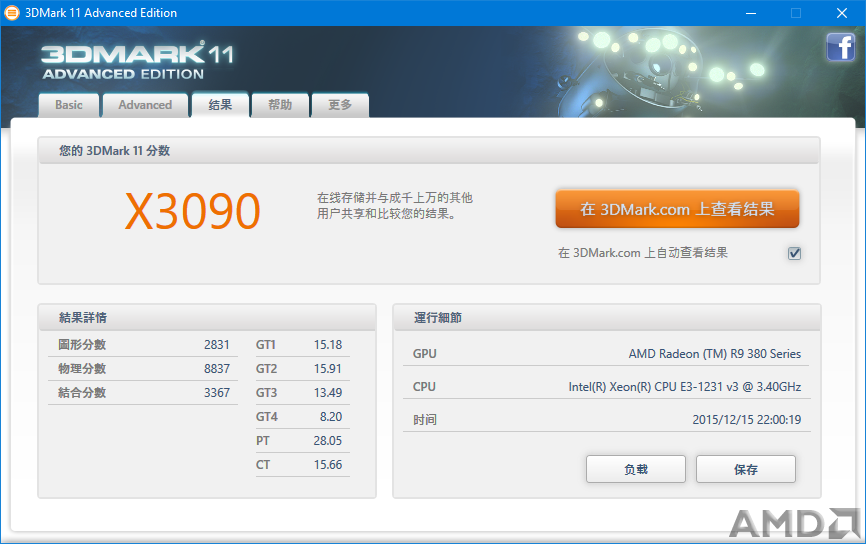Image resolution: width=866 pixels, height=544 pixels.
Task: Click the 负载 load button
Action: click(636, 469)
